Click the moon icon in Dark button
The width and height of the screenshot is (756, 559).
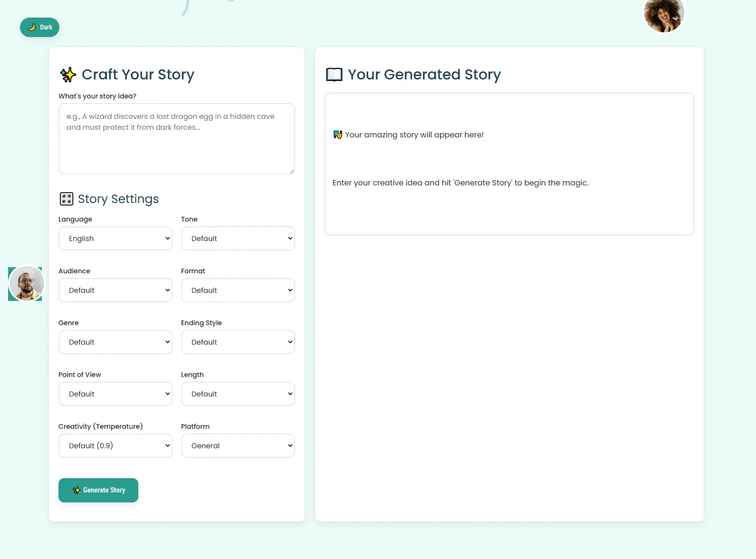click(31, 27)
